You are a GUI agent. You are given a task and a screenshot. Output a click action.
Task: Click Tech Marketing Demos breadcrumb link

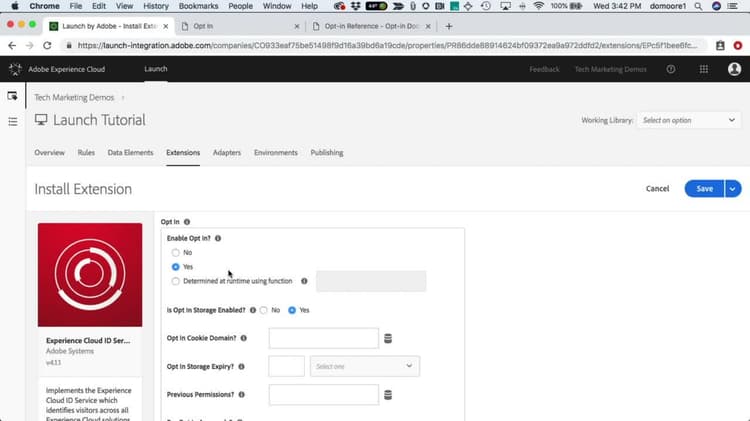click(74, 98)
